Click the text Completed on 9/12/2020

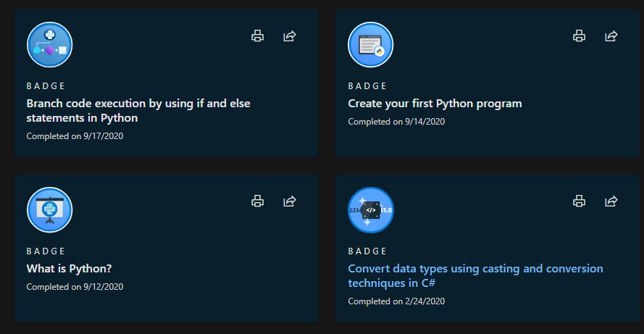click(75, 287)
